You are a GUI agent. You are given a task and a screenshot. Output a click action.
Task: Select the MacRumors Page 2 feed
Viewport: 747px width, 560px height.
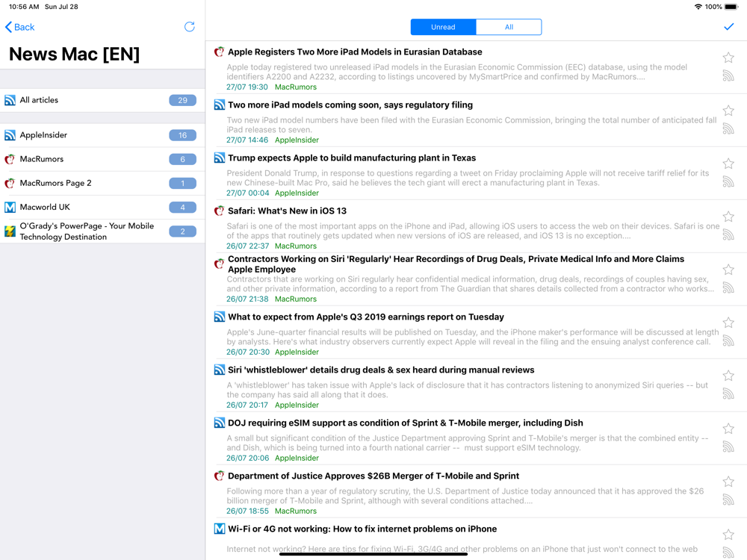click(x=102, y=184)
